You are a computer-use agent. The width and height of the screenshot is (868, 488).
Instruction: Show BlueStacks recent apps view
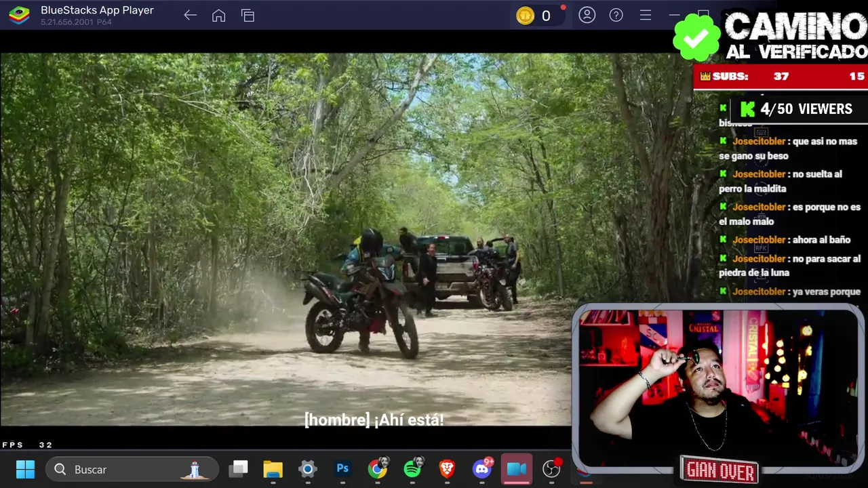coord(248,15)
